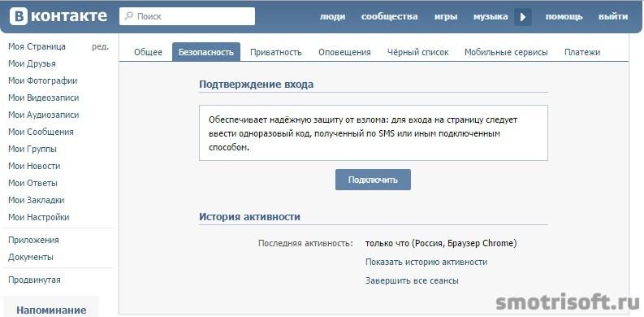
Task: Click the search magnifier icon
Action: coord(129,16)
